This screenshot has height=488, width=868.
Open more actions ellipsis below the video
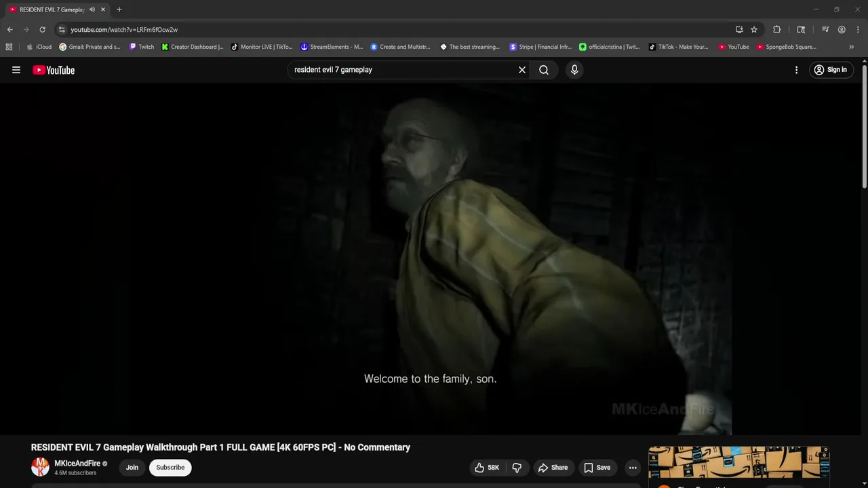point(633,468)
